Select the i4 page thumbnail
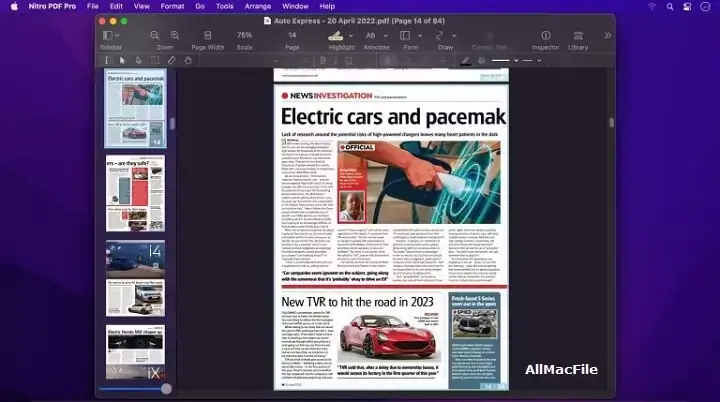The image size is (720, 402). pos(135,278)
